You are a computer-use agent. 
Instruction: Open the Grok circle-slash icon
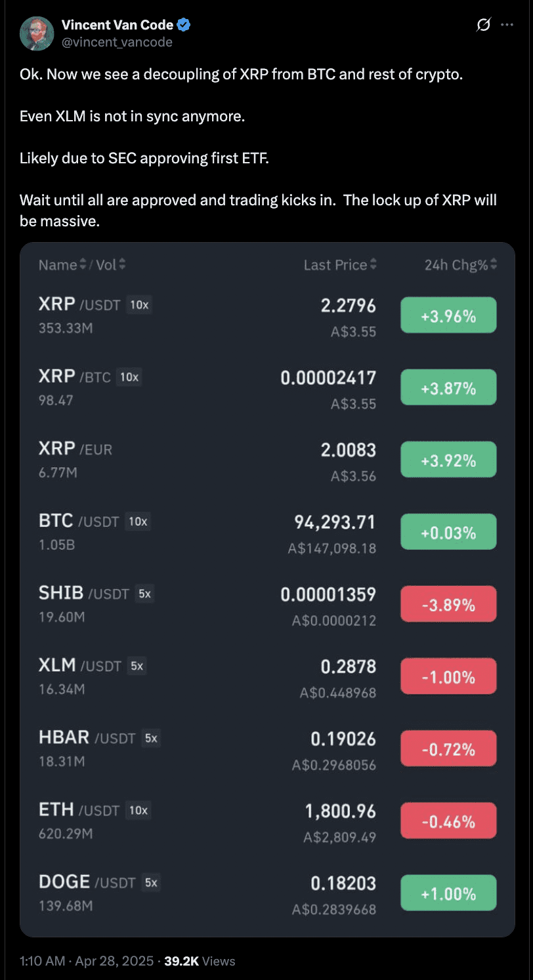pos(483,26)
